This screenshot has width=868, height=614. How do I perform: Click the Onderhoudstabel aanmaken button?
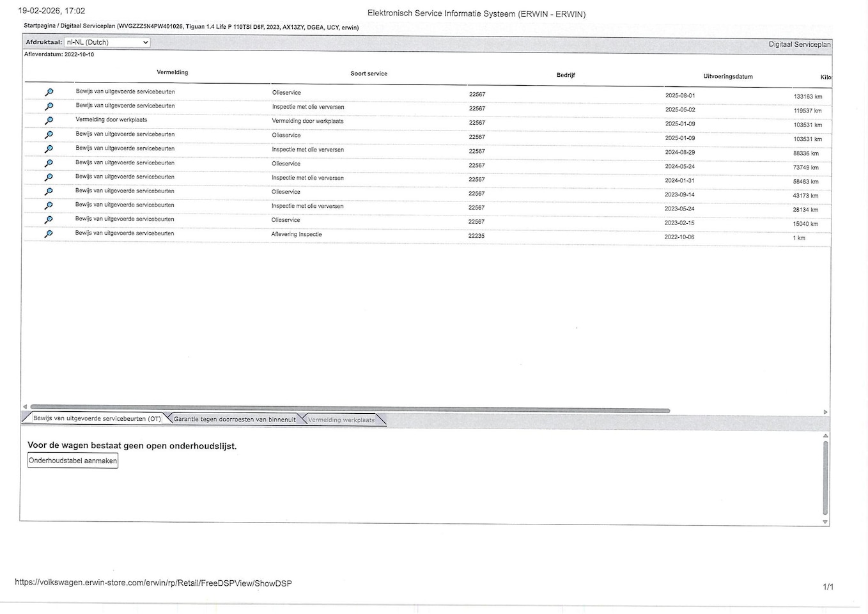tap(73, 460)
